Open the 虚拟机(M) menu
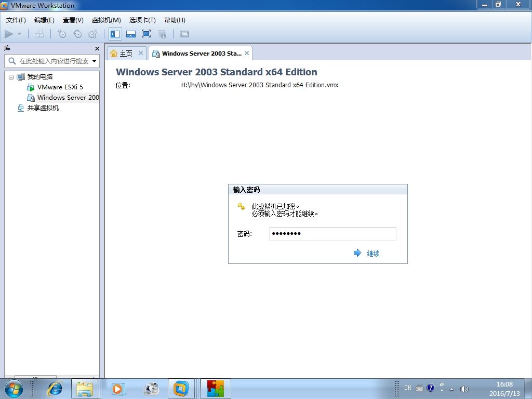 pyautogui.click(x=106, y=20)
